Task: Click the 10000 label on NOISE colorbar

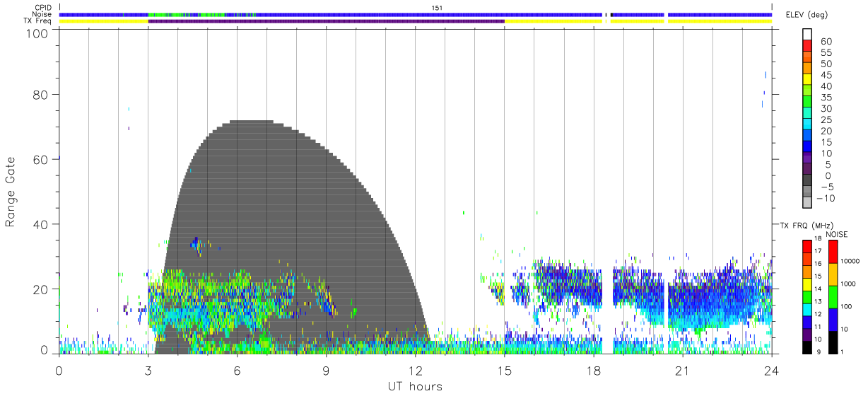Action: tap(850, 261)
